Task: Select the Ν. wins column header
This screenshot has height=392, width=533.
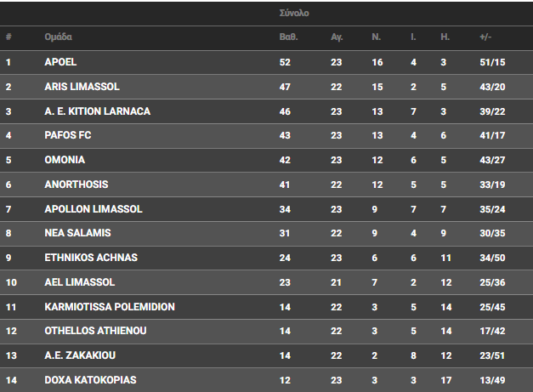Action: coord(376,37)
